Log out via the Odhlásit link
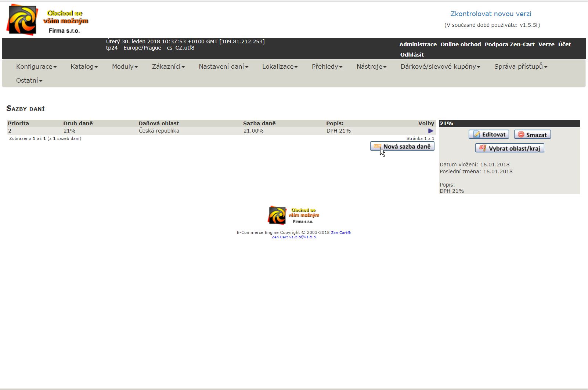The height and width of the screenshot is (390, 588). 412,55
